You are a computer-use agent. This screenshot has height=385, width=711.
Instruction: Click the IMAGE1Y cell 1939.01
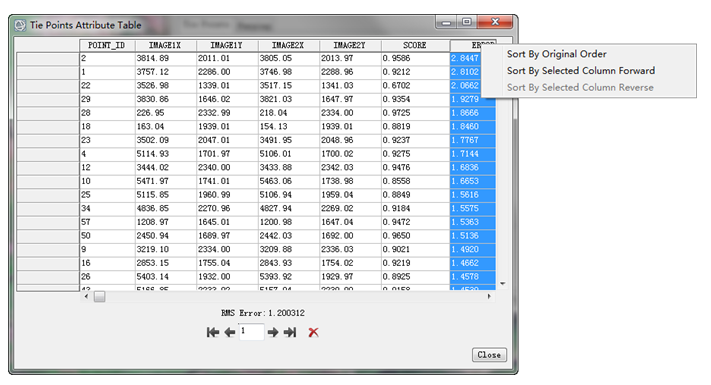coord(227,127)
